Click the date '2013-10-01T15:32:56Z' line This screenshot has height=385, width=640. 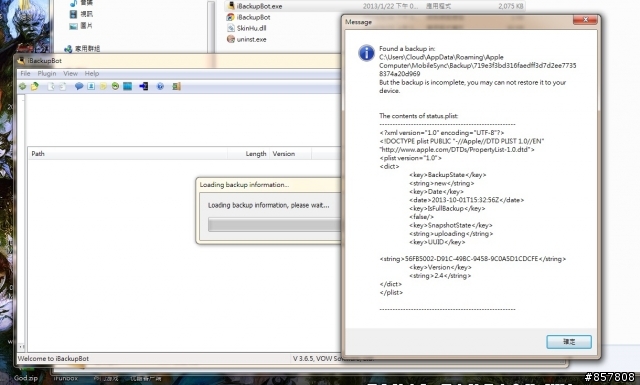point(466,200)
